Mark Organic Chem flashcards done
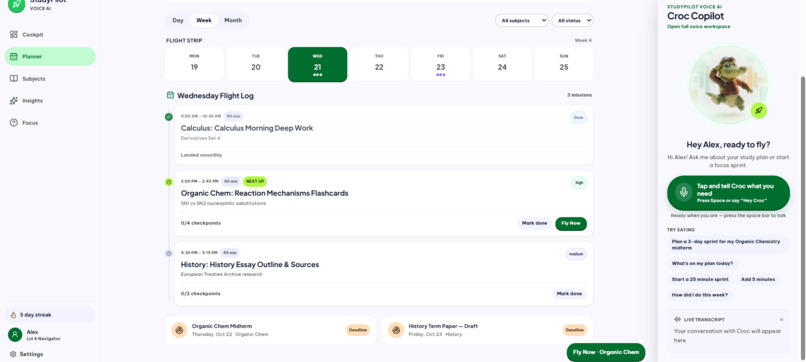 coord(535,224)
